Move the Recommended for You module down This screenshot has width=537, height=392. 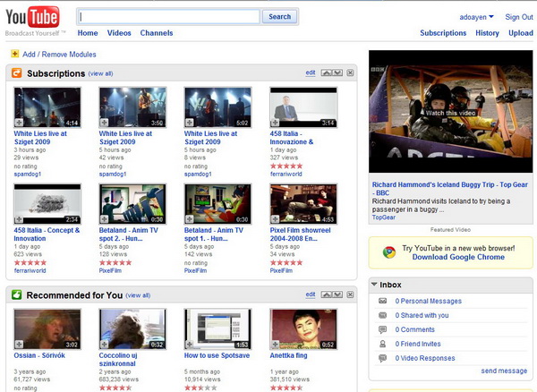[337, 294]
